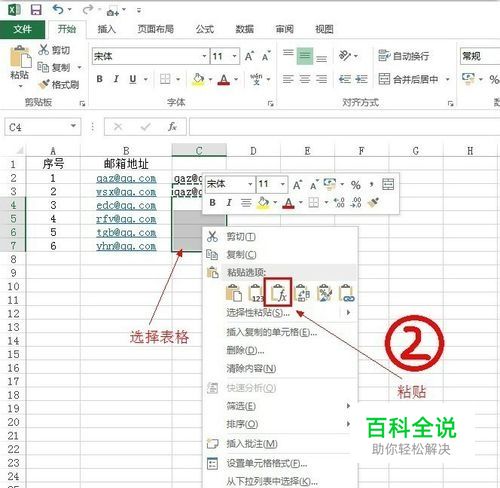Open Merge and Center dropdown arrow
The width and height of the screenshot is (500, 488).
[x=448, y=79]
